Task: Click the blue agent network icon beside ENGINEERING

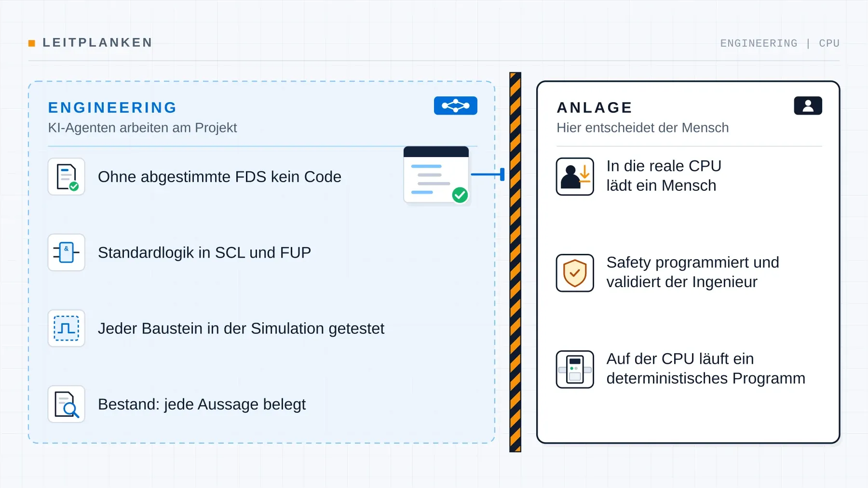Action: coord(455,106)
